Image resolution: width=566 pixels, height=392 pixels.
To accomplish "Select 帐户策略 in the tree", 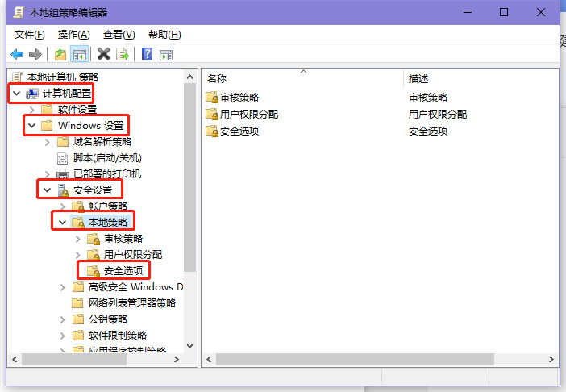I will (x=108, y=206).
